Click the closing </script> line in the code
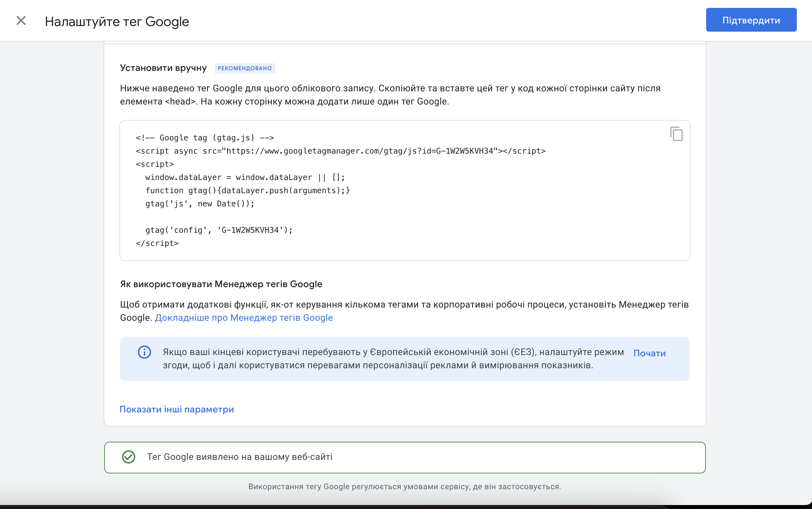The image size is (812, 509). (157, 243)
